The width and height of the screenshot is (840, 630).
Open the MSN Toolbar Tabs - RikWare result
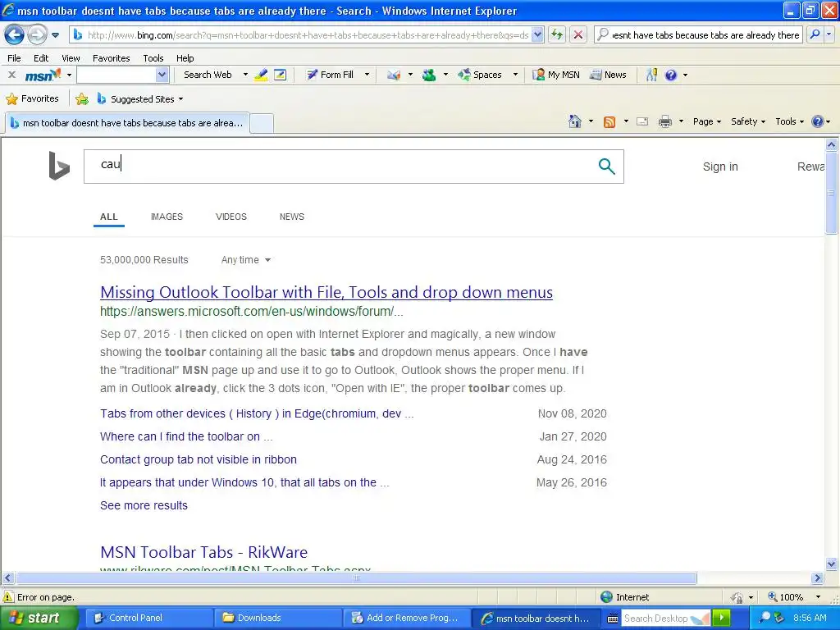(203, 552)
